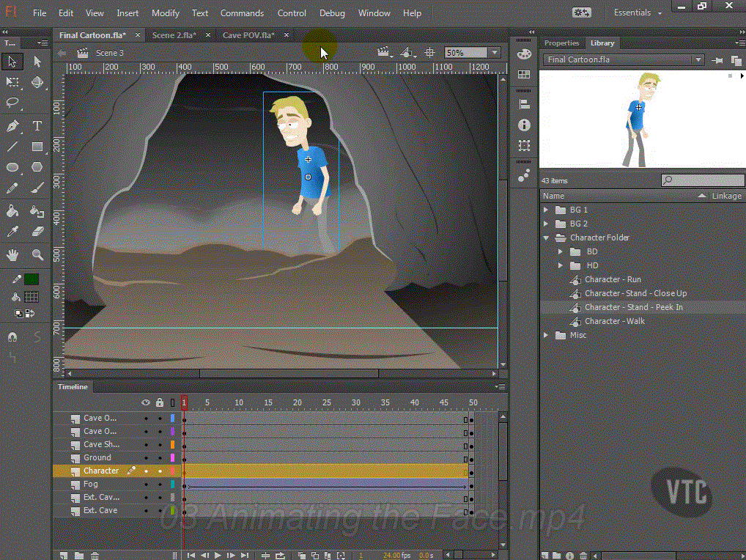This screenshot has height=560, width=746.
Task: Switch to the Properties panel tab
Action: (x=561, y=43)
